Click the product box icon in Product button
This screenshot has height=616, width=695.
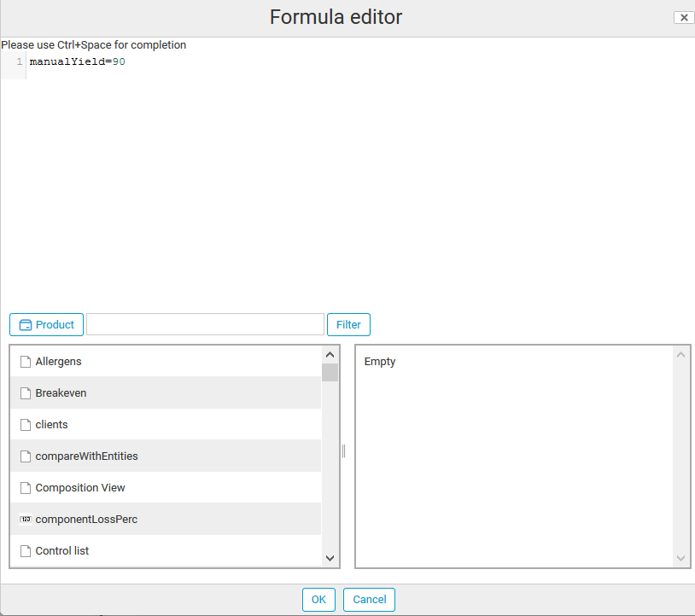click(x=26, y=325)
